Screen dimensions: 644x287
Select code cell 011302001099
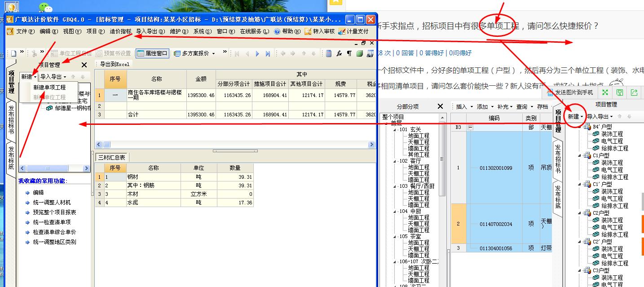pyautogui.click(x=495, y=168)
